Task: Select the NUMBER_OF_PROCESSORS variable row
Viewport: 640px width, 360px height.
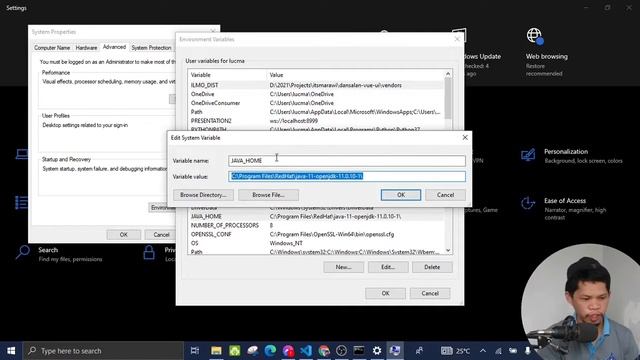Action: [x=316, y=225]
